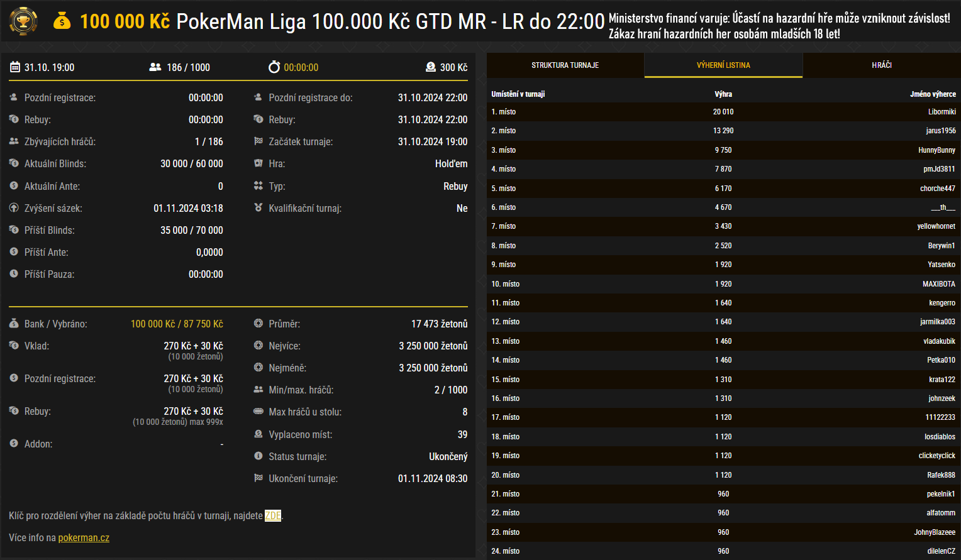The image size is (961, 560).
Task: Click the icon beside Vyplaceno míst
Action: click(x=258, y=434)
